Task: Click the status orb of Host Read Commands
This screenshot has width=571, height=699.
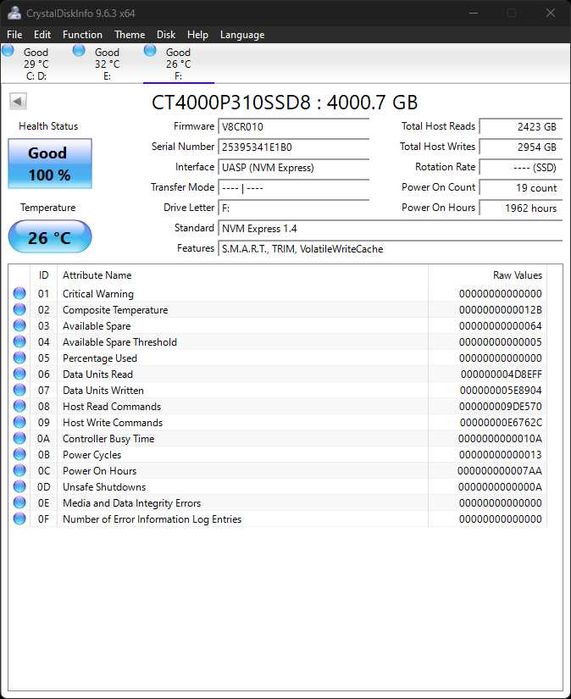Action: point(20,406)
